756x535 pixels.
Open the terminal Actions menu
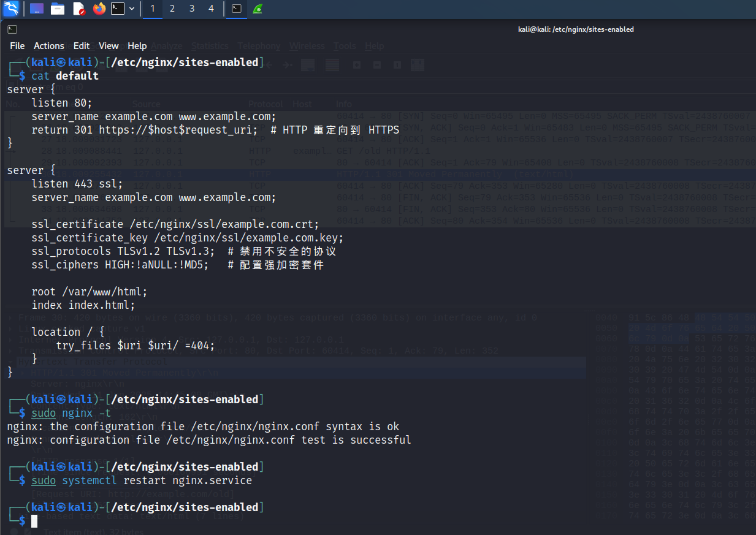click(x=49, y=46)
